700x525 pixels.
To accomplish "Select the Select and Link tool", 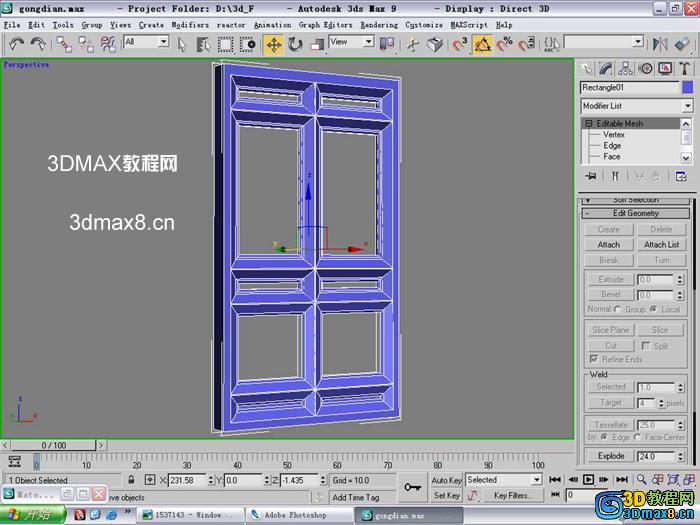I will (64, 44).
